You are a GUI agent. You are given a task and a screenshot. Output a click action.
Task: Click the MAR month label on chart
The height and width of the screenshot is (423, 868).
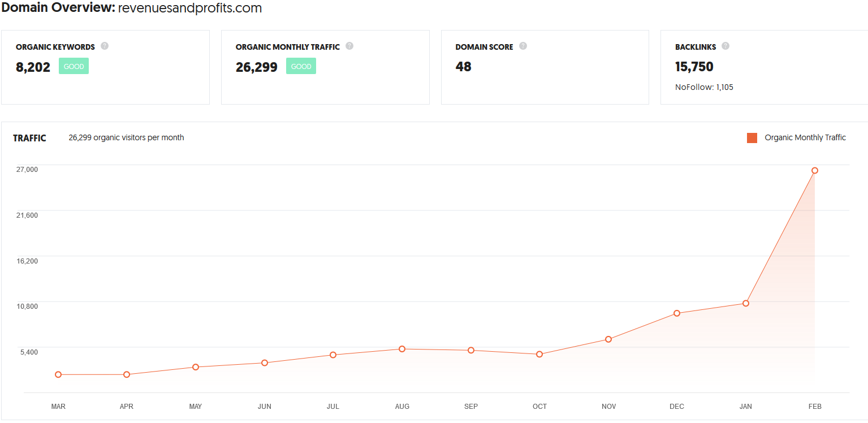point(58,406)
